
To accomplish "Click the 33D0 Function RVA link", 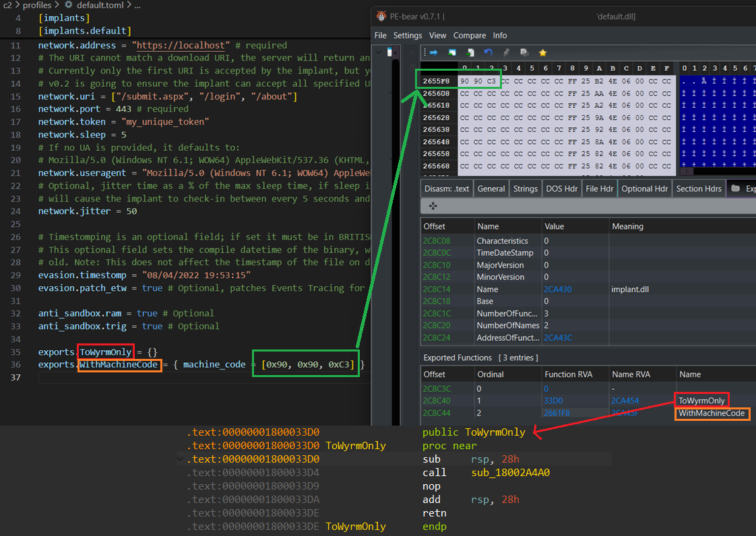I will point(553,399).
